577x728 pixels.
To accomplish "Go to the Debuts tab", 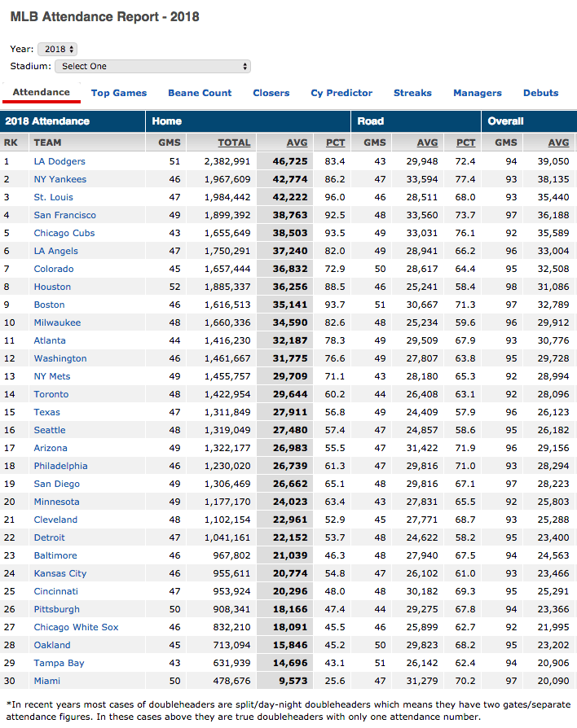I will pos(541,93).
